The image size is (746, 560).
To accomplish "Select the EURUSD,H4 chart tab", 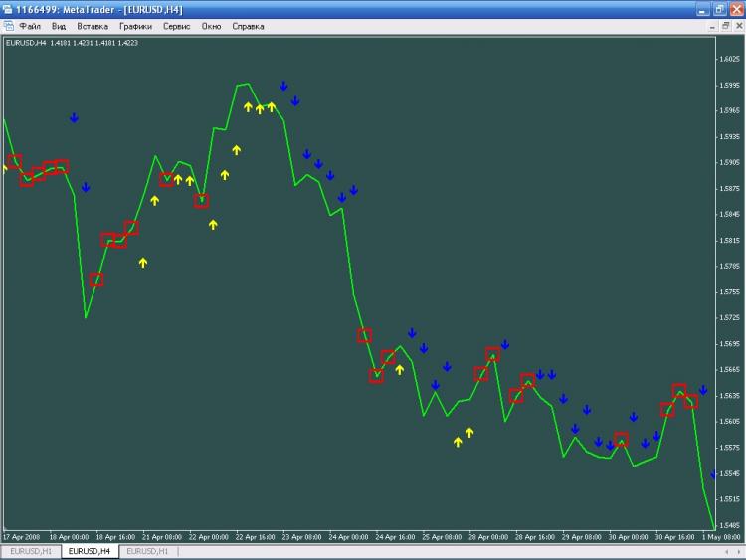I will point(89,551).
